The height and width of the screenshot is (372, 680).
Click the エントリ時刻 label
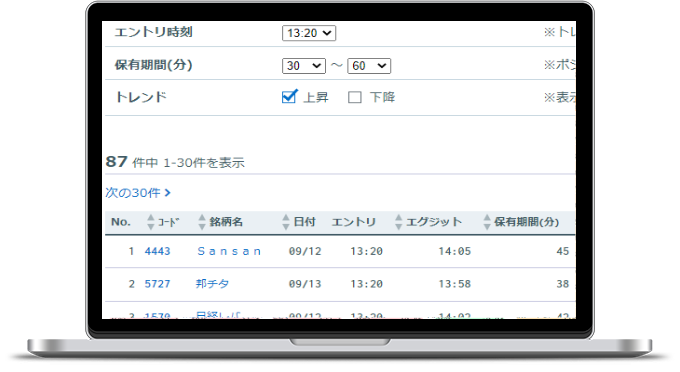154,32
